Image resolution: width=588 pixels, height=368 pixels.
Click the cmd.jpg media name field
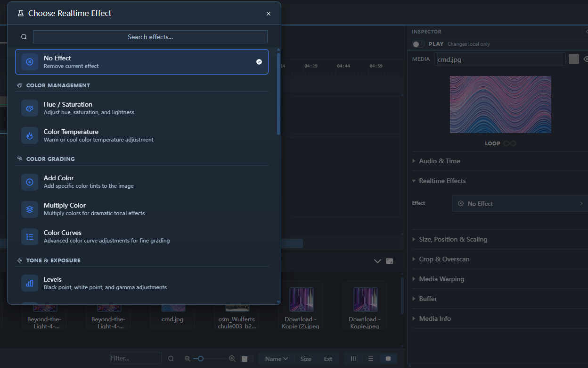[500, 59]
